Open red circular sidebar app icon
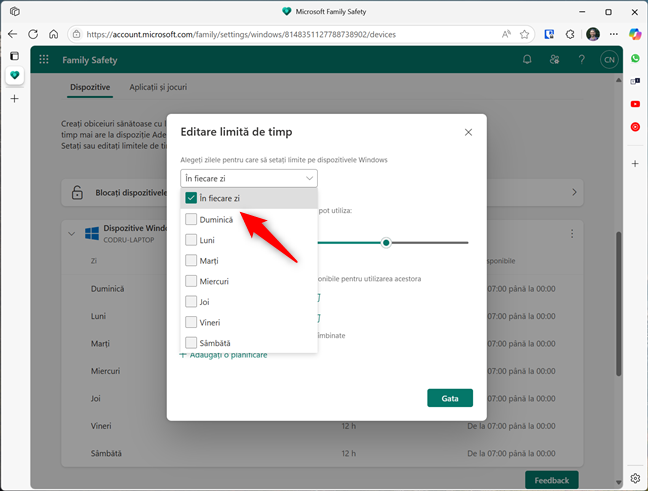Viewport: 648px width, 491px height. click(x=635, y=127)
